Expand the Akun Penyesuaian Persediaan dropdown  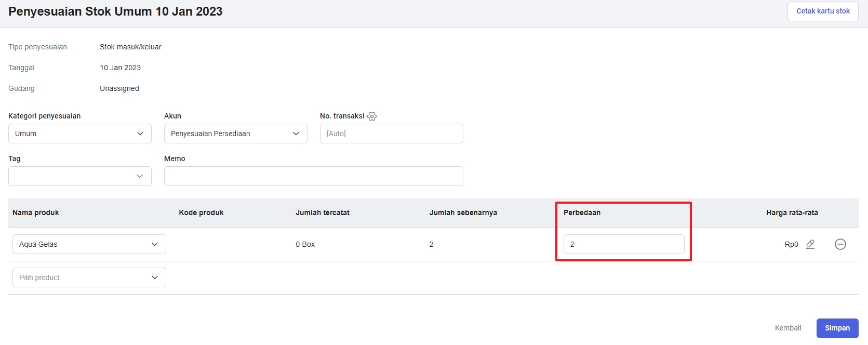tap(236, 134)
